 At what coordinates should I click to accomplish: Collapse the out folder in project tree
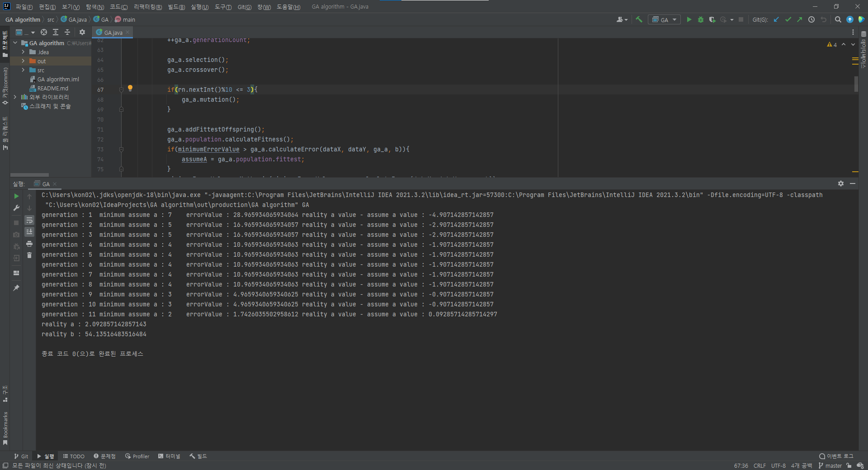23,61
